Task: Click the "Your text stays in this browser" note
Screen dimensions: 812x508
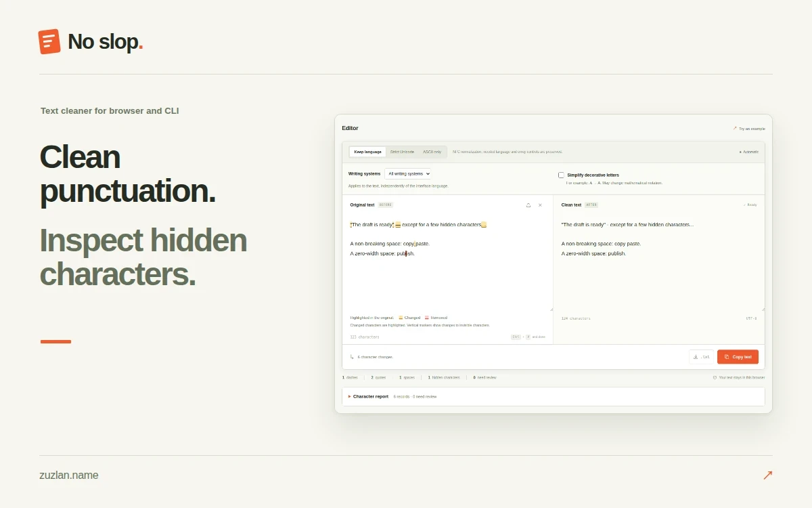Action: pos(739,377)
